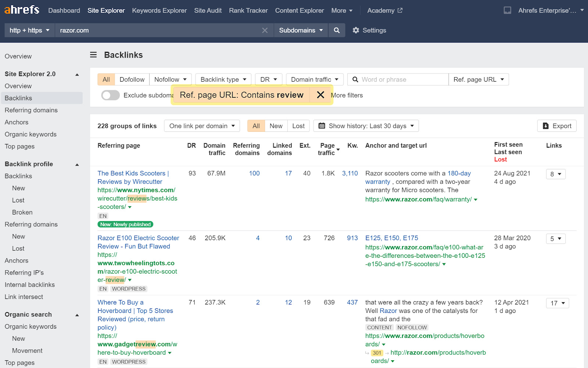Go to the Site Audit tab
Viewport: 588px width, 368px height.
point(208,11)
